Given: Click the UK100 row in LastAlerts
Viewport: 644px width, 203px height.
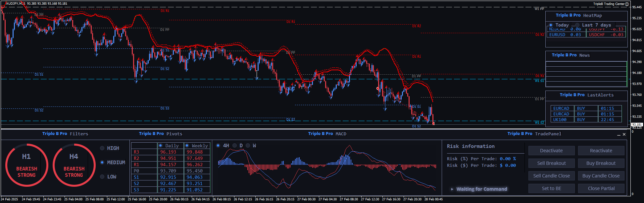Looking at the screenshot, I should pos(562,120).
